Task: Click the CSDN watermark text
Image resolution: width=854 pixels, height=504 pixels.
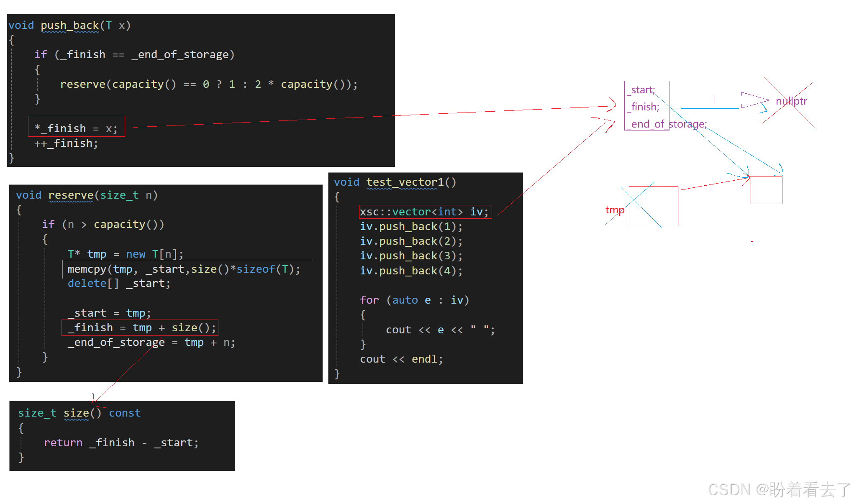Action: 779,489
